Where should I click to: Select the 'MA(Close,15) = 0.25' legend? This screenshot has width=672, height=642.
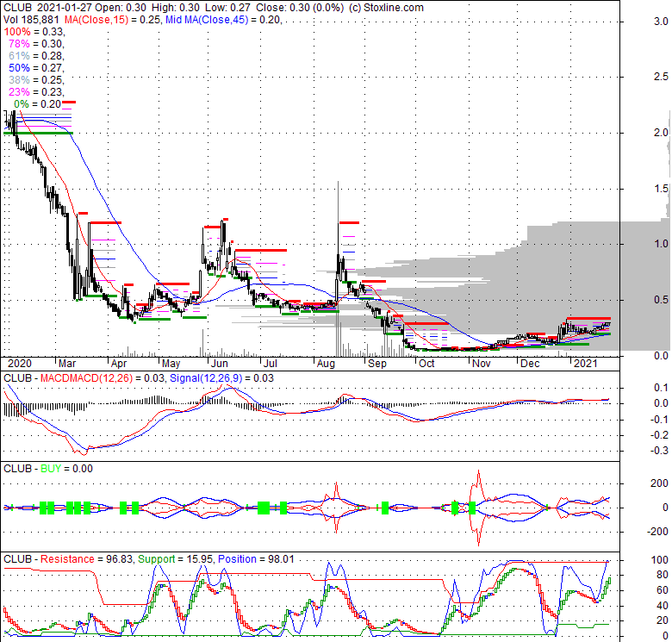(x=112, y=20)
